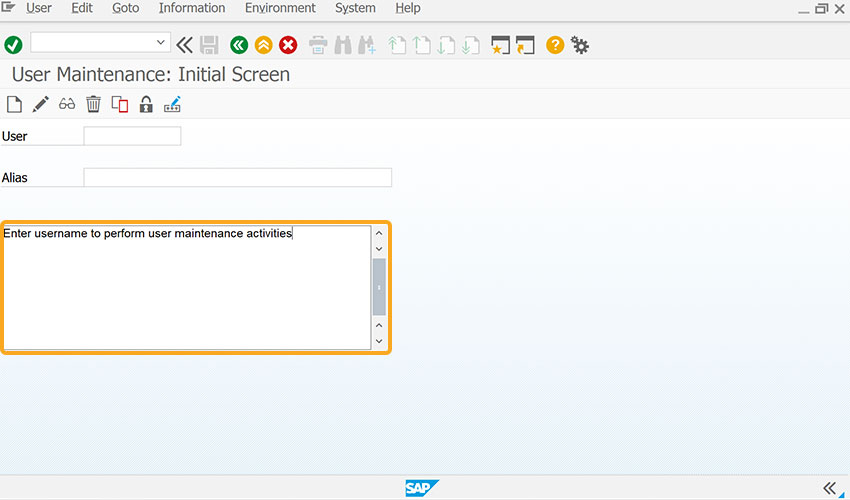
Task: Open the yellow Help question icon
Action: point(555,45)
